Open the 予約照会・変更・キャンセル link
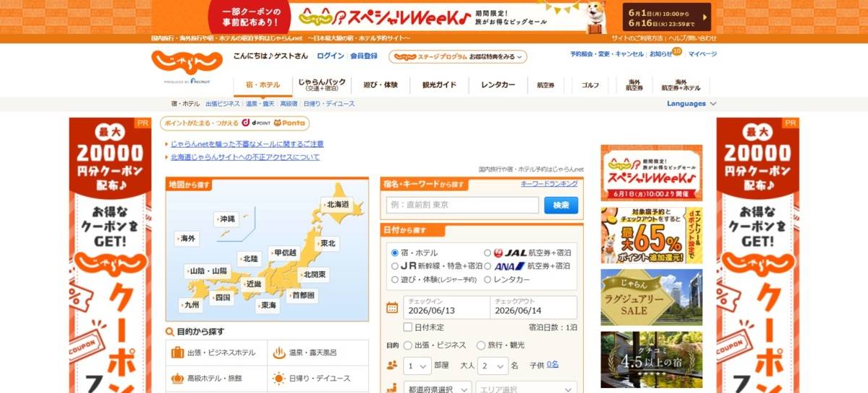The width and height of the screenshot is (868, 393). pyautogui.click(x=607, y=54)
